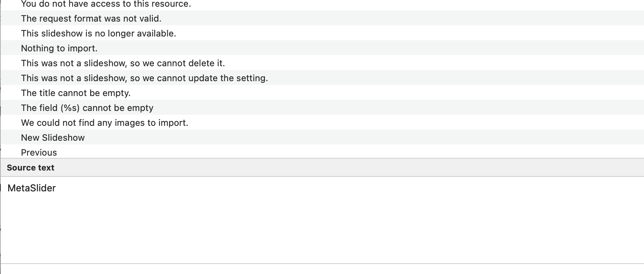
Task: Click the word "Slideshow" in "New Slideshow"
Action: pos(63,138)
